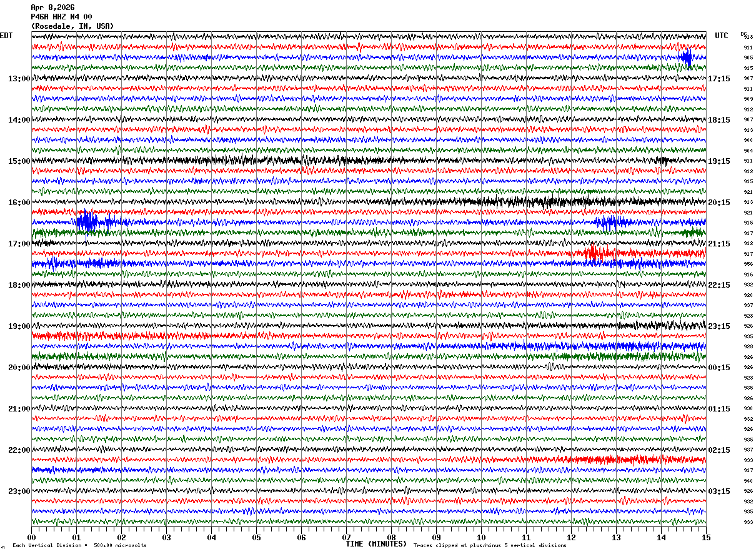Click the location text (Rosedale, IN, USA)
756x554 pixels.
(x=72, y=26)
